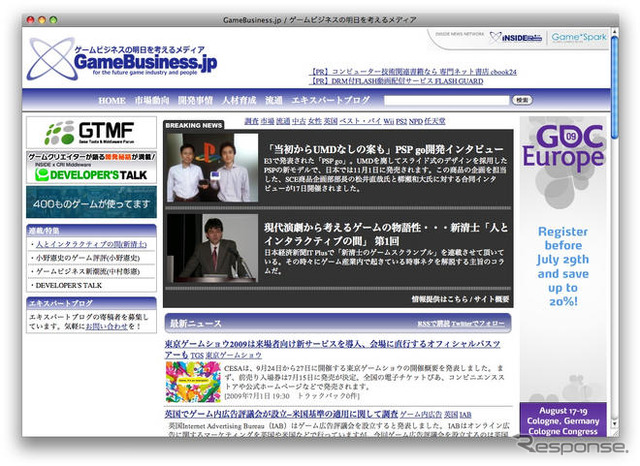This screenshot has height=466, width=640.
Task: Open 小野憲史のゲーム評評 sidebar link
Action: click(x=88, y=258)
